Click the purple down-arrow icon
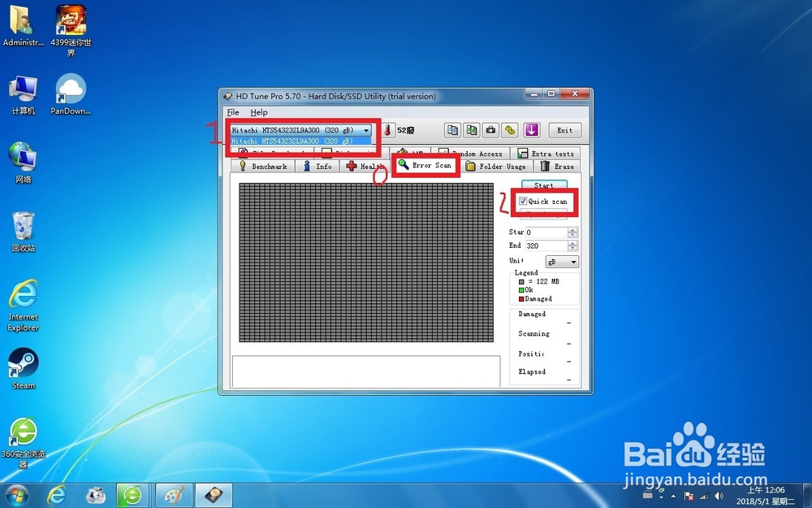812x508 pixels. [532, 130]
